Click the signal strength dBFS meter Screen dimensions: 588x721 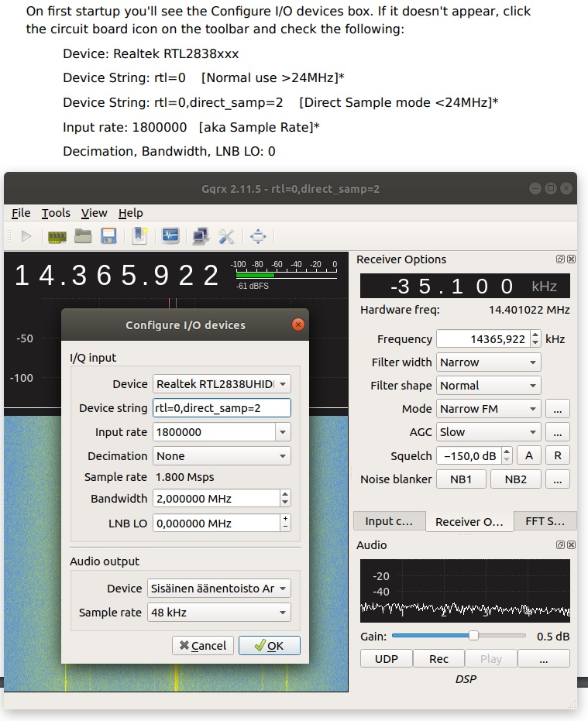tap(286, 275)
